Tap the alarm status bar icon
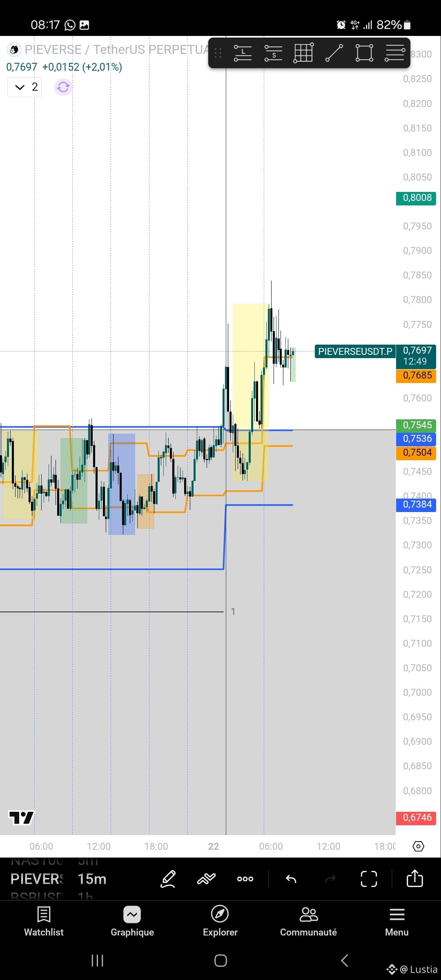Image resolution: width=441 pixels, height=980 pixels. (x=341, y=25)
